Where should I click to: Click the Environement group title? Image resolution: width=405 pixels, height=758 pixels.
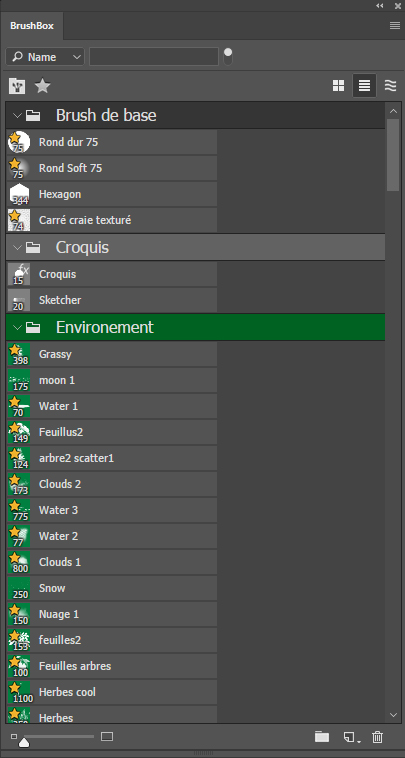[104, 327]
